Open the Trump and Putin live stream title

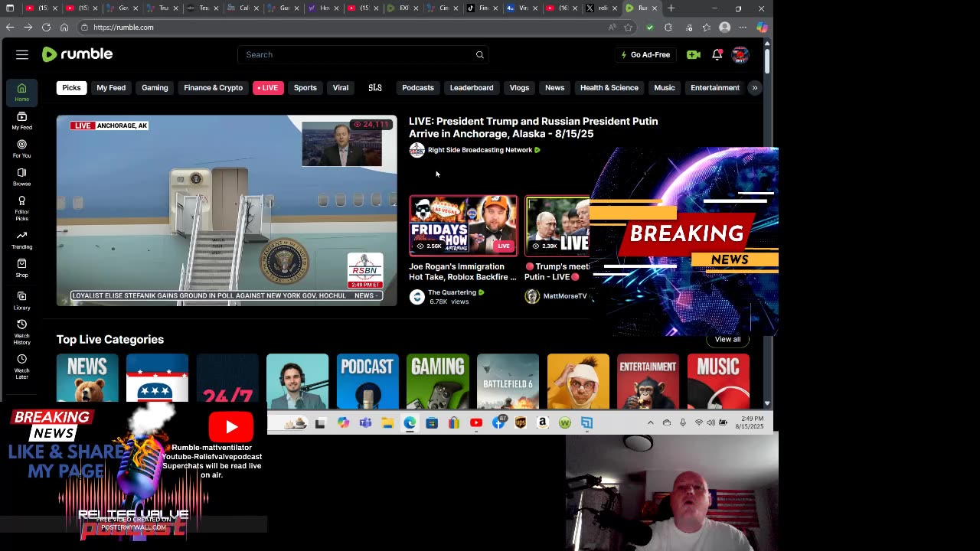533,127
